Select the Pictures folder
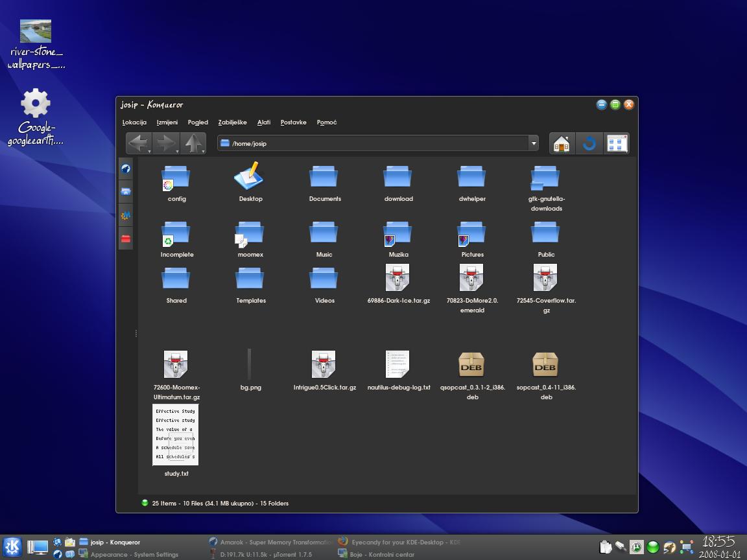The image size is (747, 560). pyautogui.click(x=472, y=239)
